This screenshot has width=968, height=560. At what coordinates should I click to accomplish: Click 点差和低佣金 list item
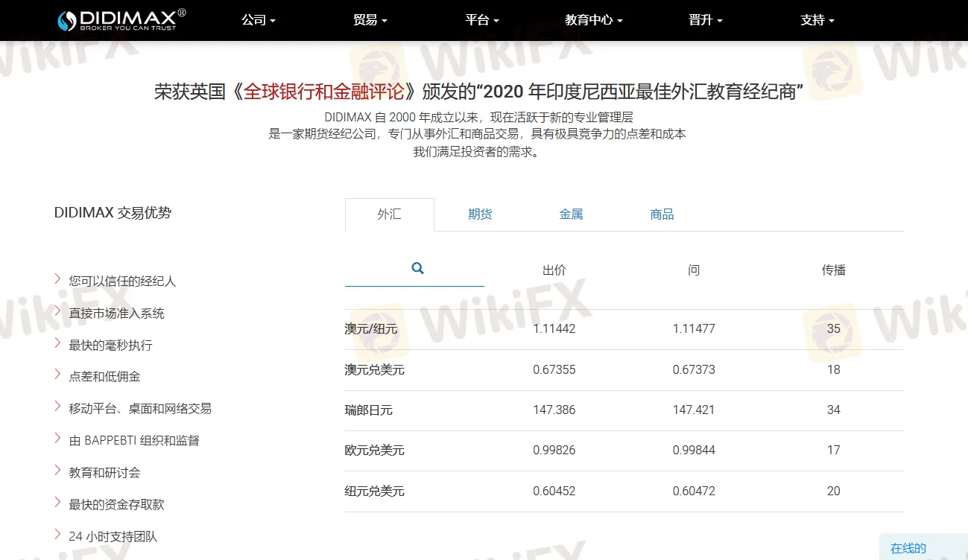[x=104, y=377]
